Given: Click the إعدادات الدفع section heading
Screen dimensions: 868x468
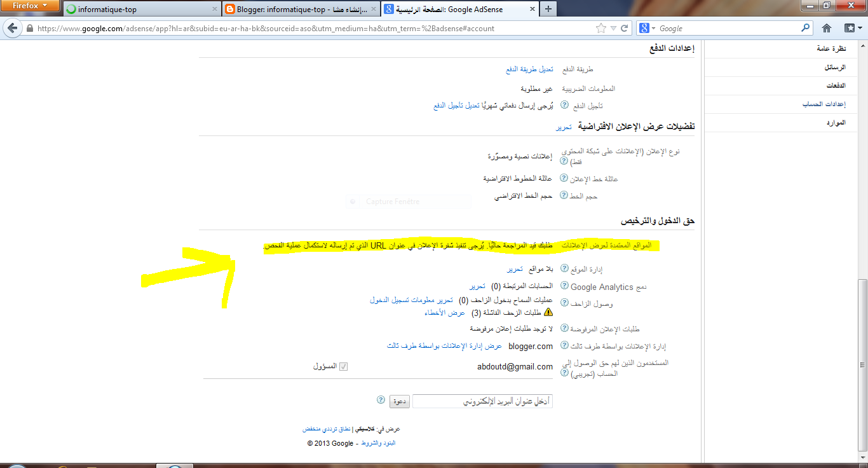Looking at the screenshot, I should 671,48.
